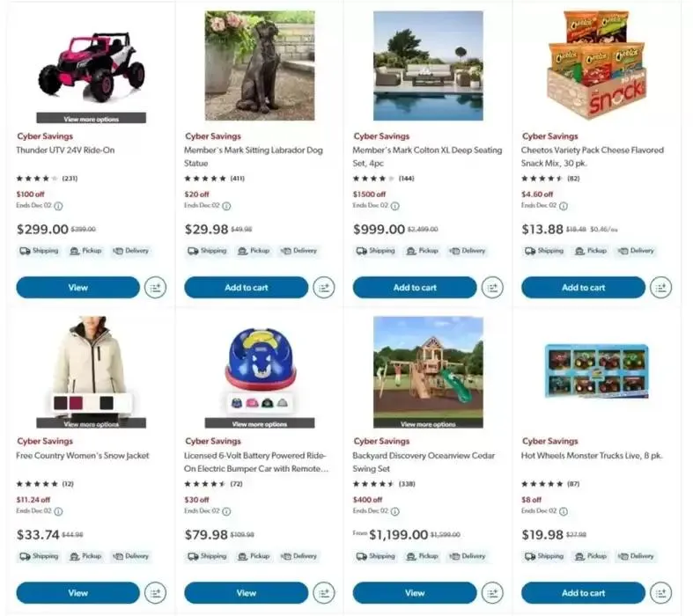Save Hot Wheels Monster Trucks to list
This screenshot has height=616, width=693.
point(660,593)
